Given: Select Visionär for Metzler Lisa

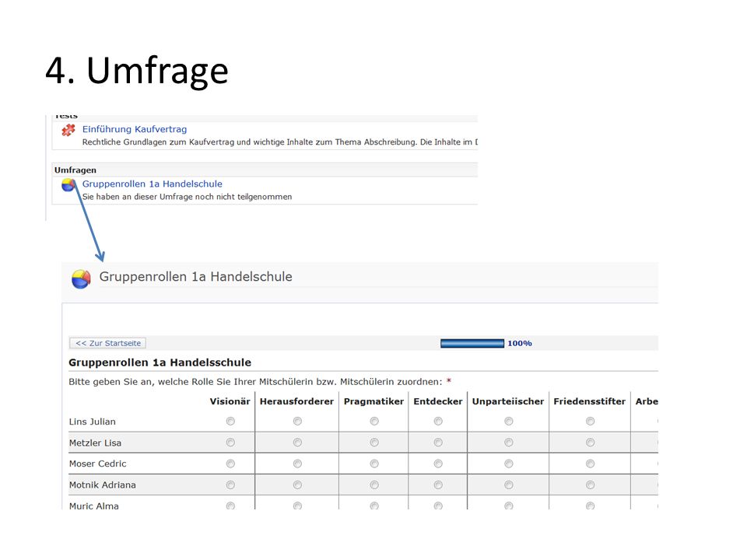Looking at the screenshot, I should pos(230,443).
